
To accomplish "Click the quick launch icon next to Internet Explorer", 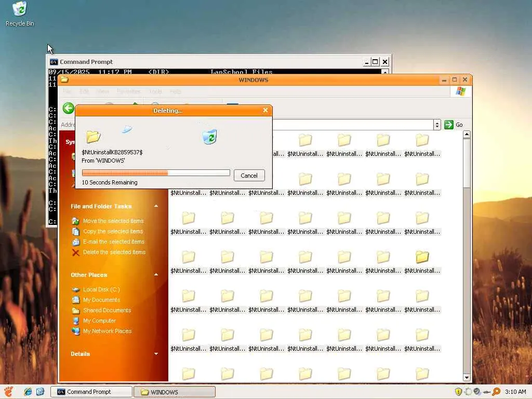I will (40, 392).
